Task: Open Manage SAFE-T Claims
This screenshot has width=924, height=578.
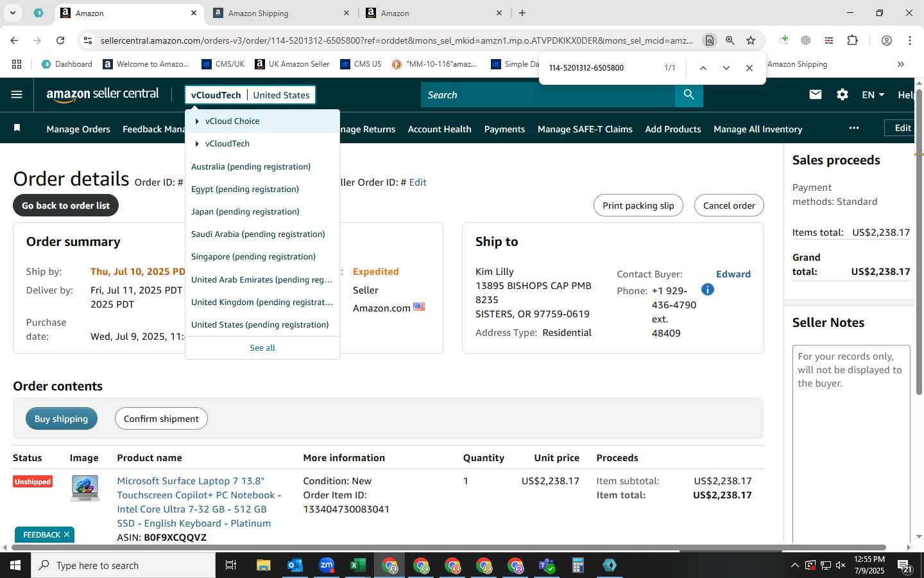Action: coord(585,129)
